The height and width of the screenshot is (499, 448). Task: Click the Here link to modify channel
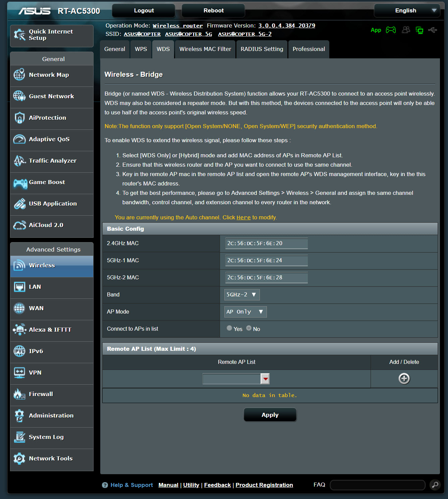[x=243, y=218]
